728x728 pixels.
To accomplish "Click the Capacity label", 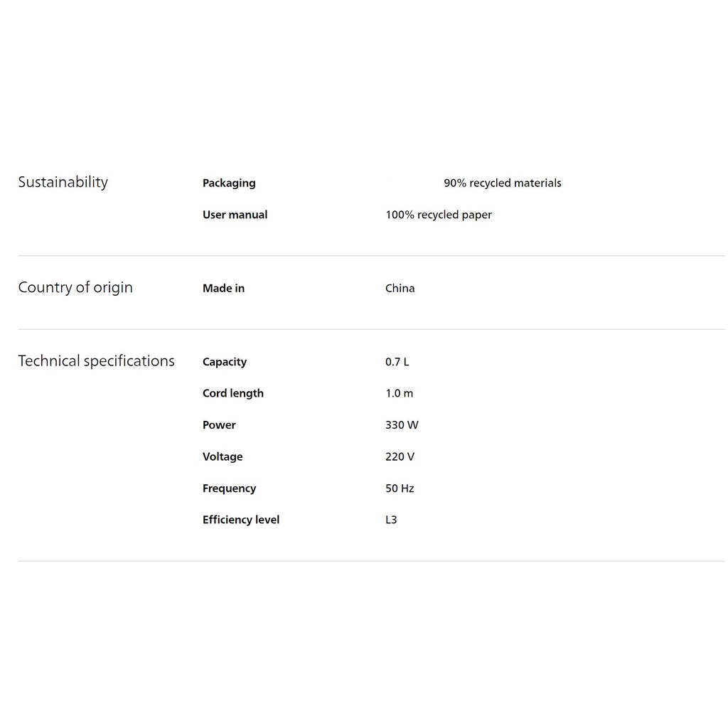I will [224, 362].
